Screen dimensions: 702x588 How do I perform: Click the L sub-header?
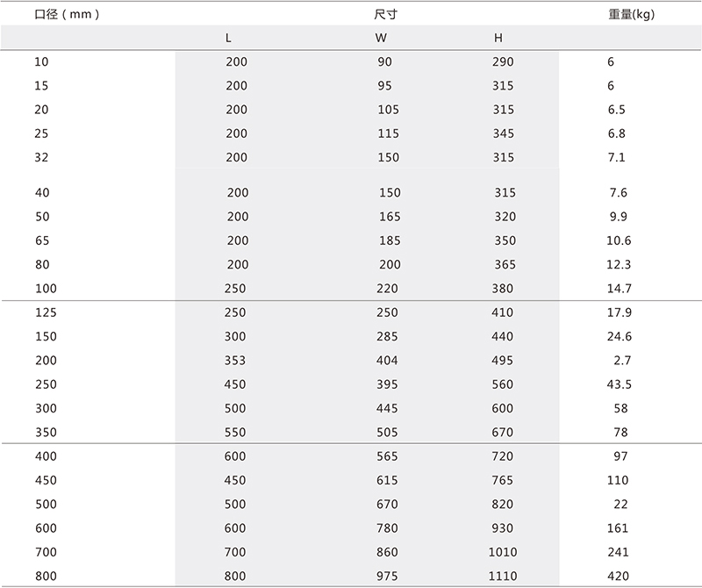tap(228, 38)
